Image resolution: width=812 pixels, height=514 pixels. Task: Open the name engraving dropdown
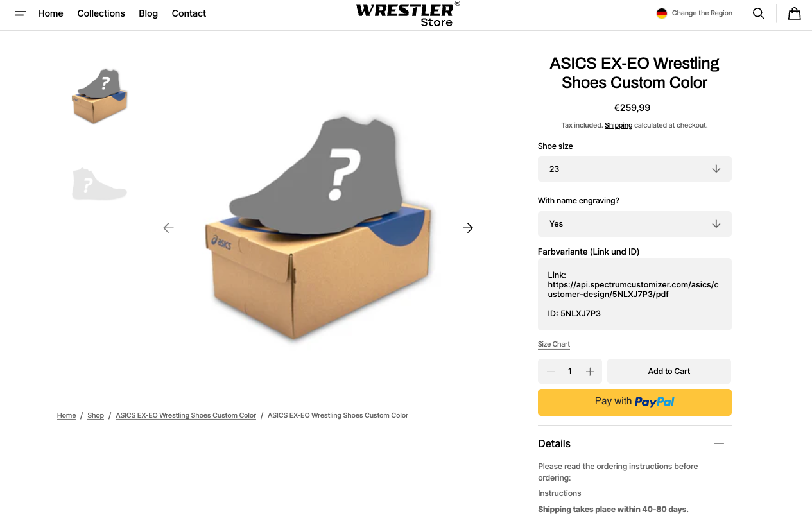[634, 224]
